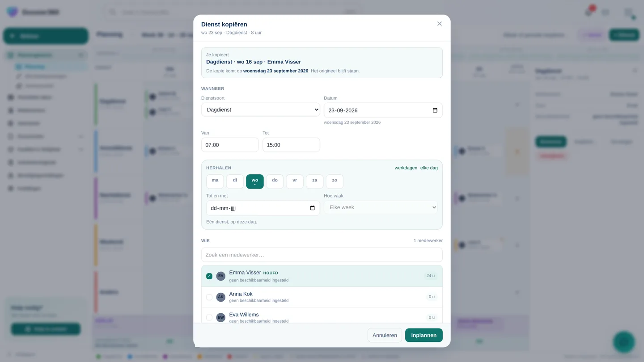644x362 pixels.
Task: Open the calendar picker in the Datum field
Action: (x=435, y=110)
